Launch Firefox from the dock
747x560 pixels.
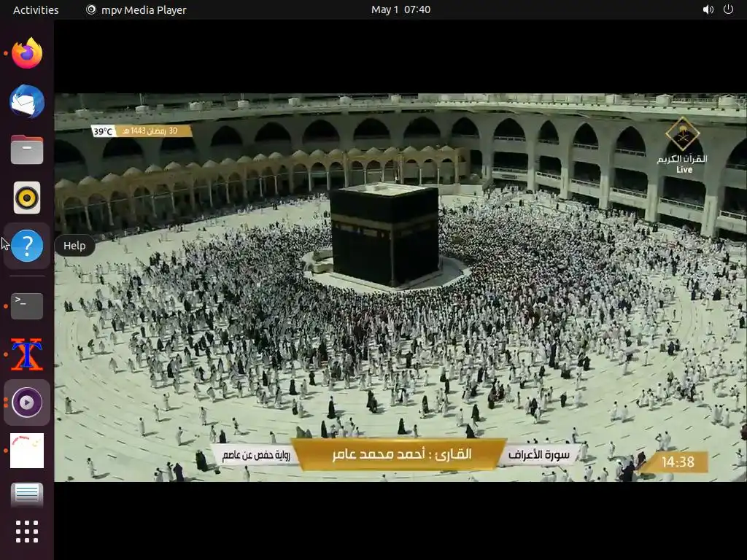point(27,53)
